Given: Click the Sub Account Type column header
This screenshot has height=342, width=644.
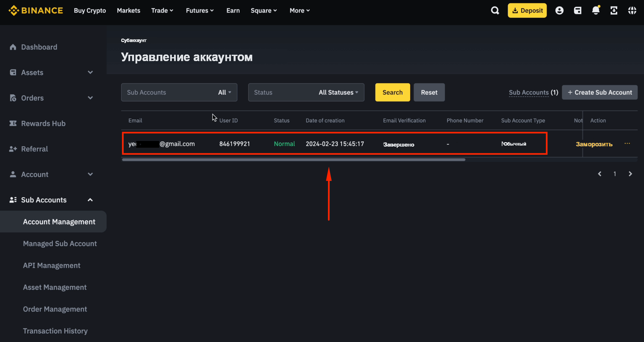Looking at the screenshot, I should [523, 120].
